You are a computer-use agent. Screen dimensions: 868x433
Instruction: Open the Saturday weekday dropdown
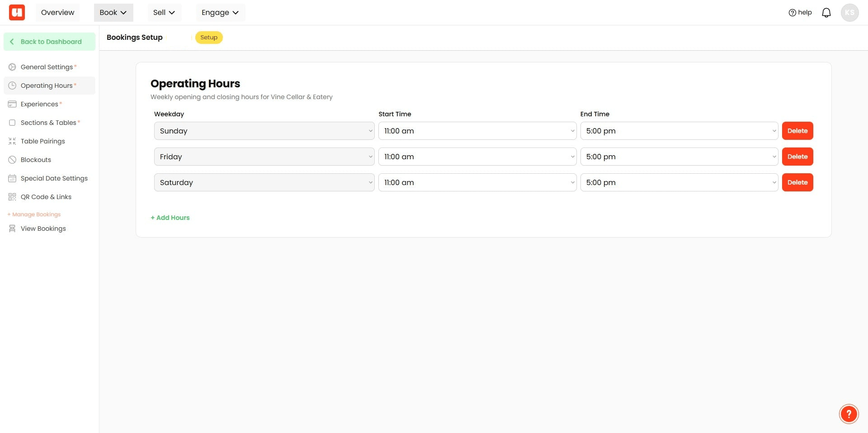tap(264, 182)
